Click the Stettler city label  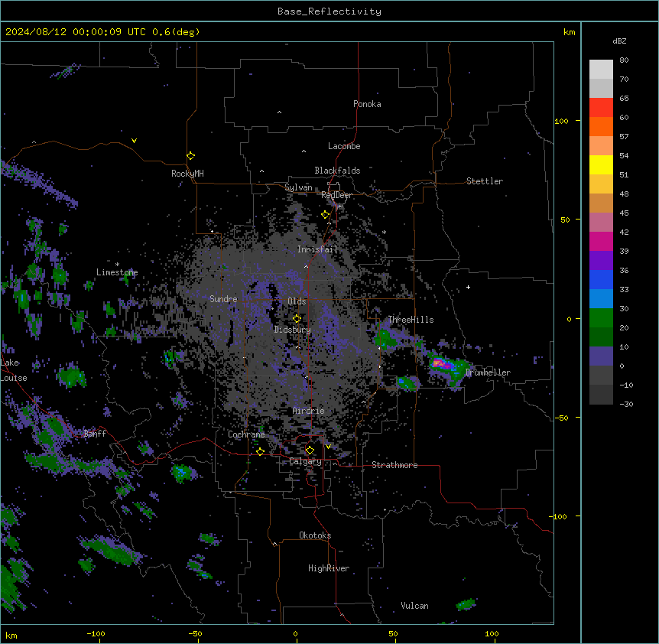click(485, 181)
